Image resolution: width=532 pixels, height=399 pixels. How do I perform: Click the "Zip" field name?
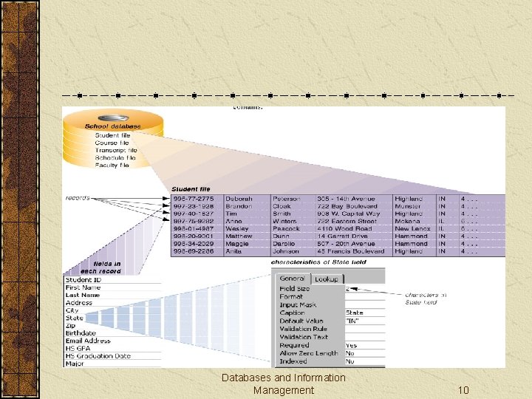click(x=70, y=325)
